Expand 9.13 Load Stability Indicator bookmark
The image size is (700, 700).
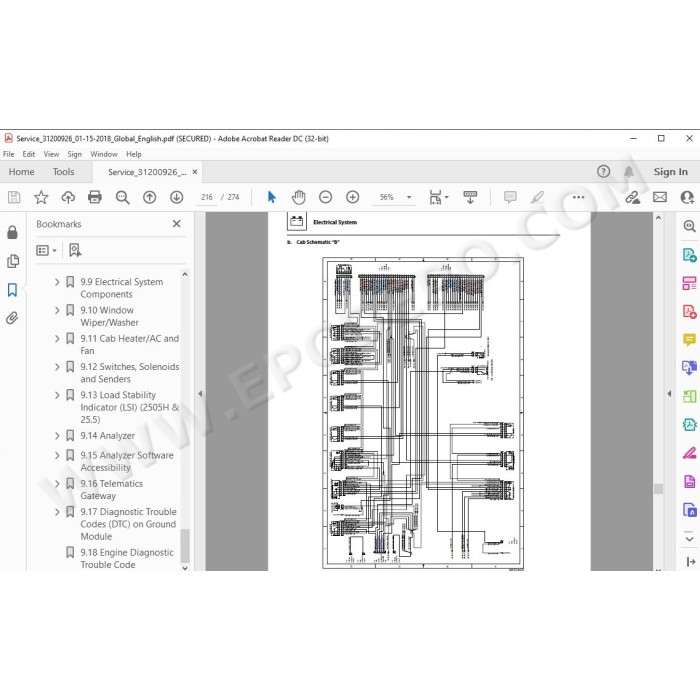tap(57, 395)
